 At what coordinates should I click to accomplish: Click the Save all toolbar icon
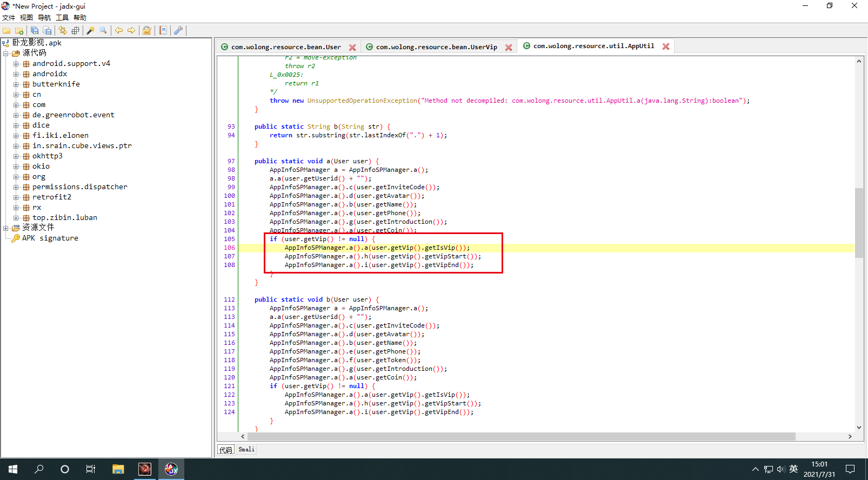[35, 31]
